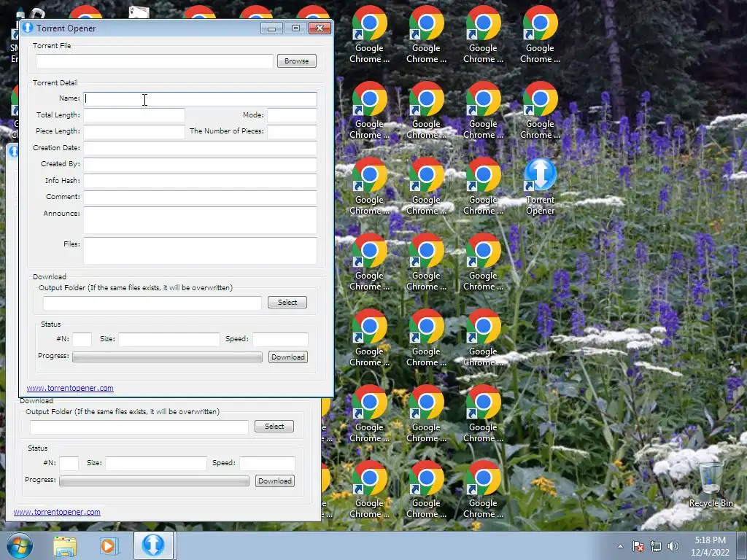This screenshot has width=747, height=560.
Task: Click the front window Speed field
Action: (x=280, y=340)
